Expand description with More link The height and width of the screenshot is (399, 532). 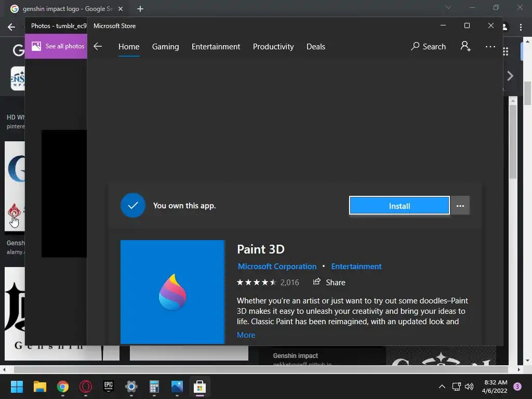[246, 335]
